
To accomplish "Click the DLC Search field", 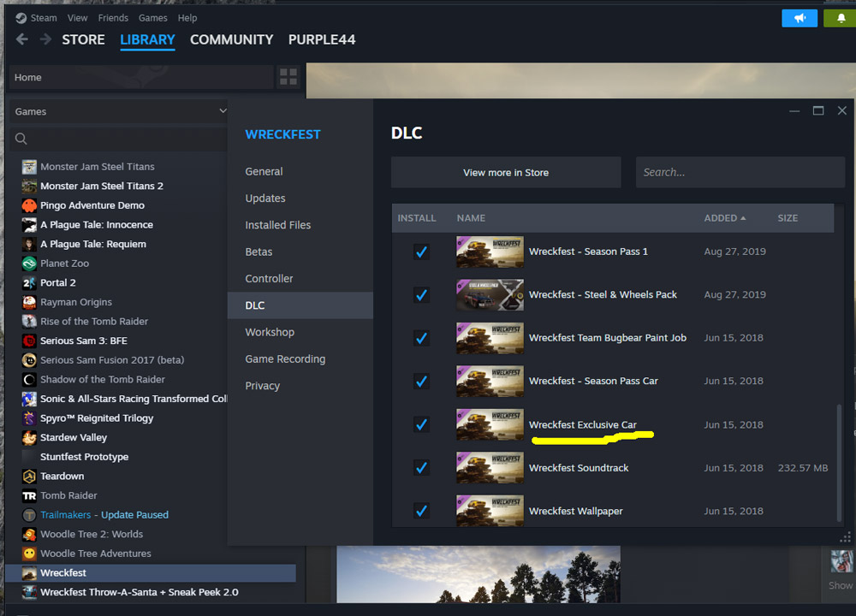I will click(x=740, y=173).
